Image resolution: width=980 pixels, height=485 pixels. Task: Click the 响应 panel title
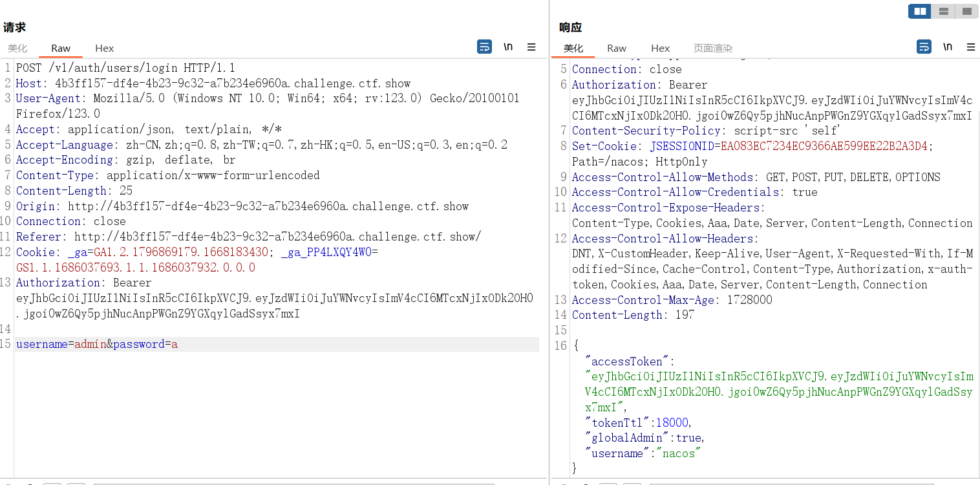570,27
